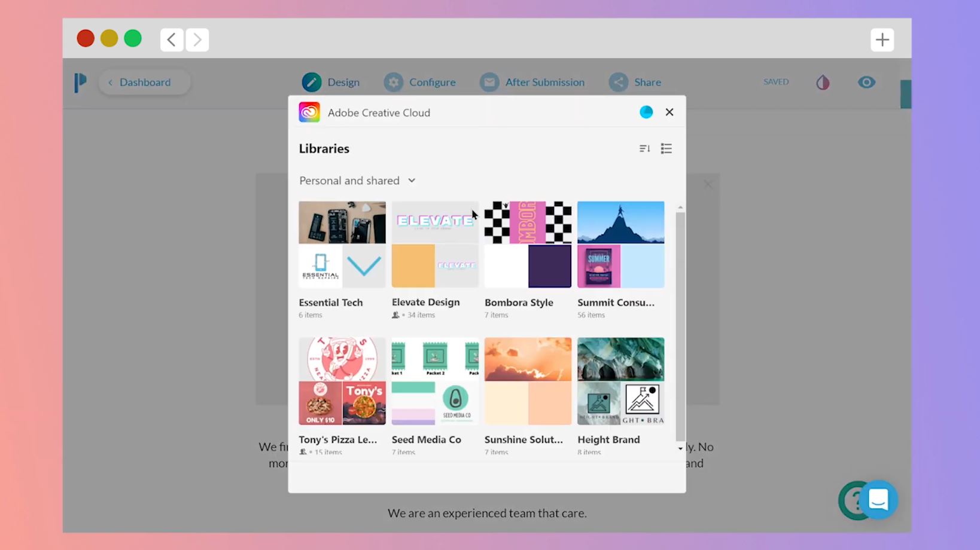This screenshot has height=550, width=980.
Task: Switch to the Design tab
Action: (x=331, y=82)
